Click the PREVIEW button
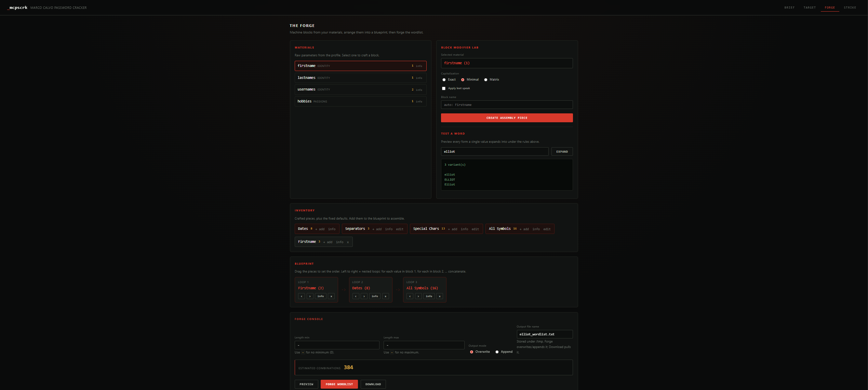Image resolution: width=868 pixels, height=390 pixels. [306, 384]
